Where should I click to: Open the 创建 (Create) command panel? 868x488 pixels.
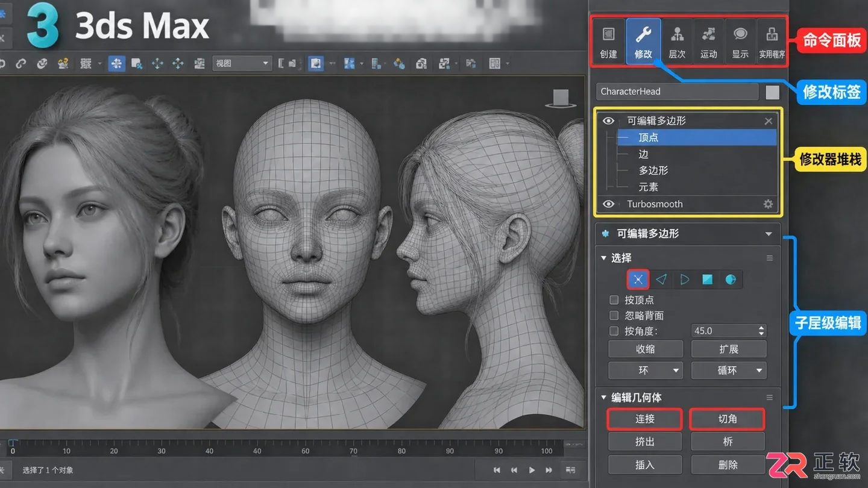coord(609,42)
